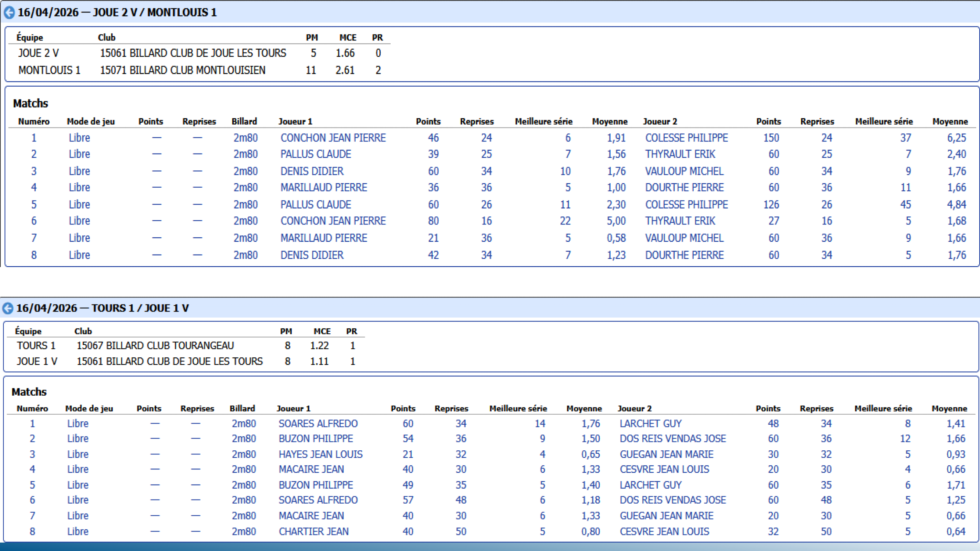
Task: Click THYRAULT ERIK in match 6
Action: pyautogui.click(x=680, y=221)
